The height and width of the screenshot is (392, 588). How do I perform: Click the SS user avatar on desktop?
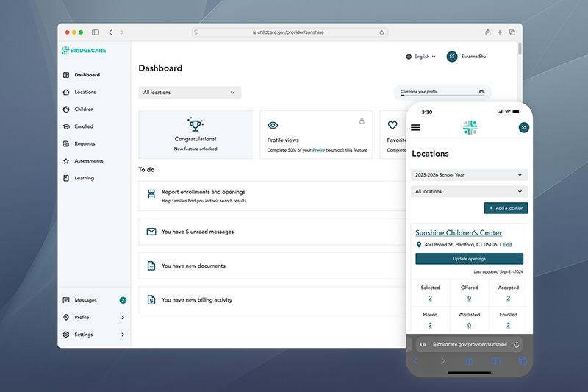click(451, 57)
